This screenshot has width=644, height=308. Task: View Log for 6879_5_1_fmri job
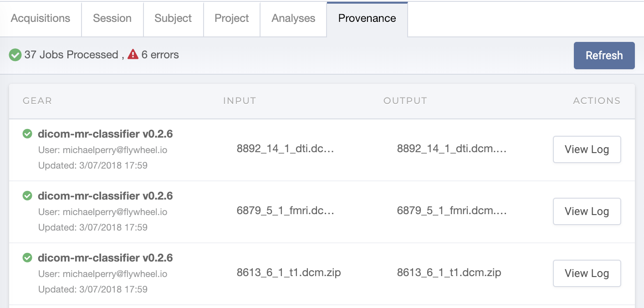[x=587, y=211]
